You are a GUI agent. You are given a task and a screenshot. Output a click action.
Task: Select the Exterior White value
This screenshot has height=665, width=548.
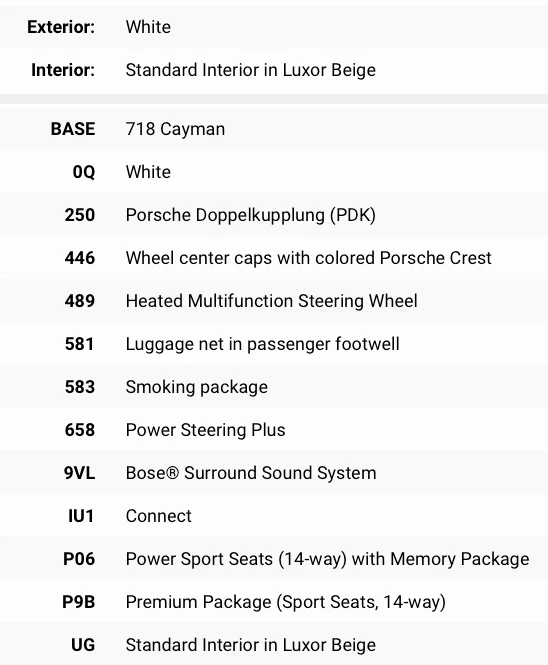pos(148,27)
